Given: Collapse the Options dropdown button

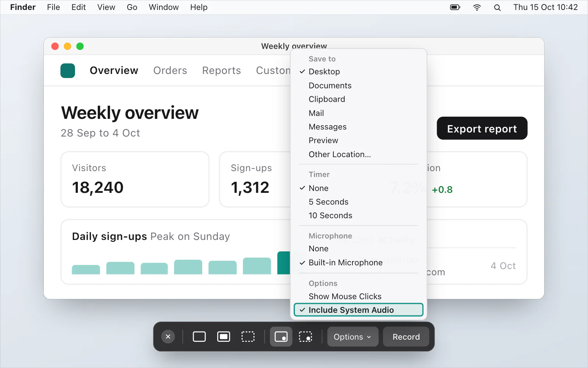Looking at the screenshot, I should pyautogui.click(x=353, y=337).
